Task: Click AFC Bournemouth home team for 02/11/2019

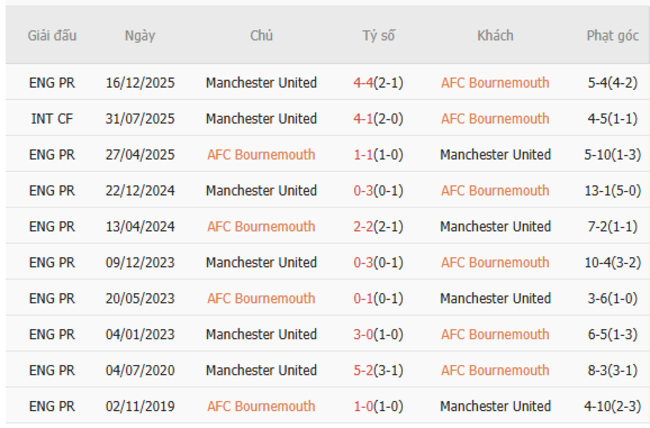Action: [x=261, y=407]
